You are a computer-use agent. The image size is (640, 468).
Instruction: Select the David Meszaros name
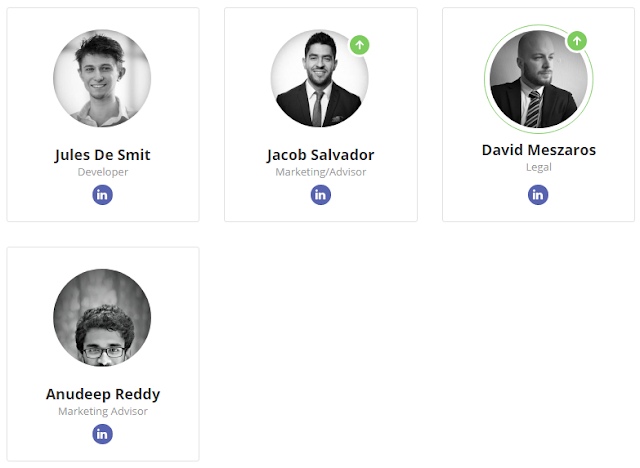[x=538, y=150]
